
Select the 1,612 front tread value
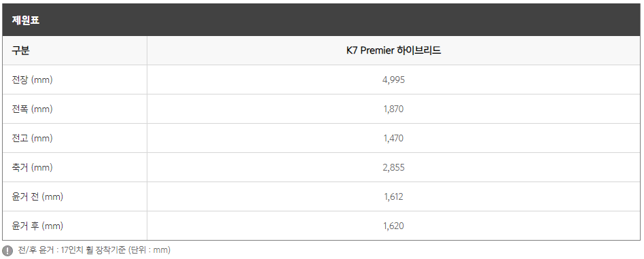coord(393,196)
